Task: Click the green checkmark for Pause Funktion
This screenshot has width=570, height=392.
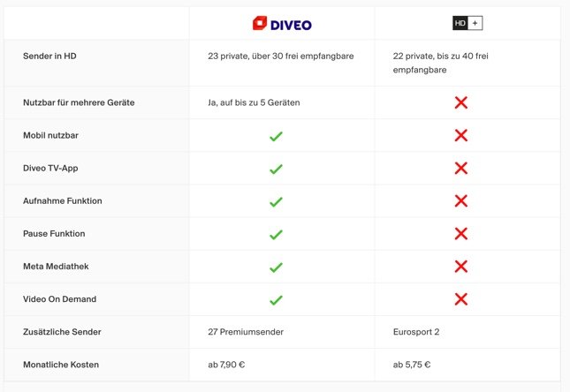Action: coord(276,234)
